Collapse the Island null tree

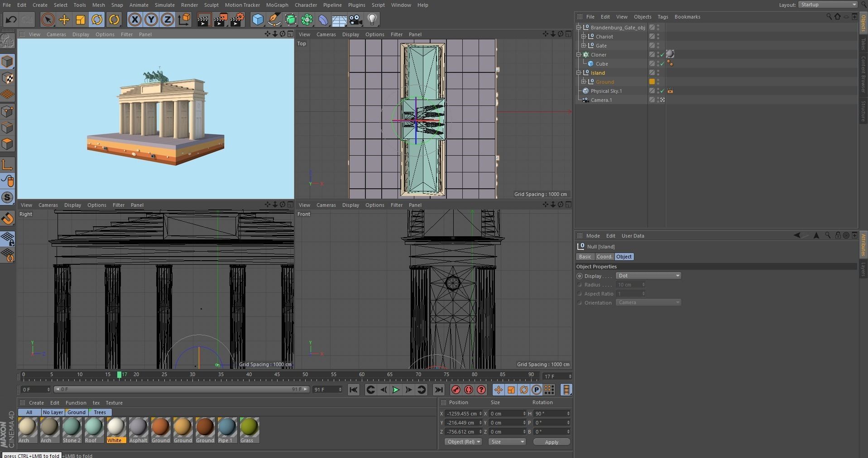click(579, 73)
